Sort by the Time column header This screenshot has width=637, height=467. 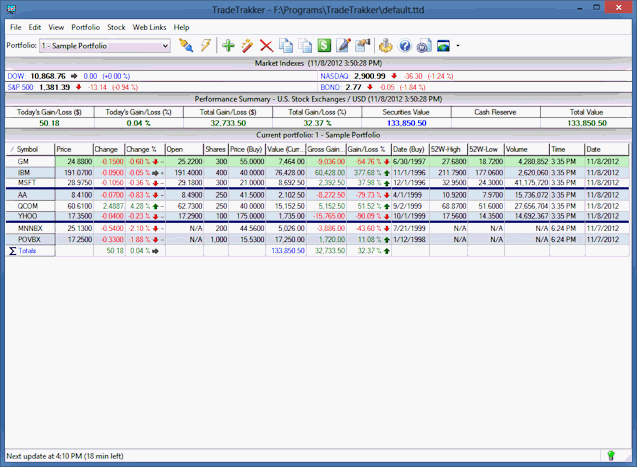567,149
